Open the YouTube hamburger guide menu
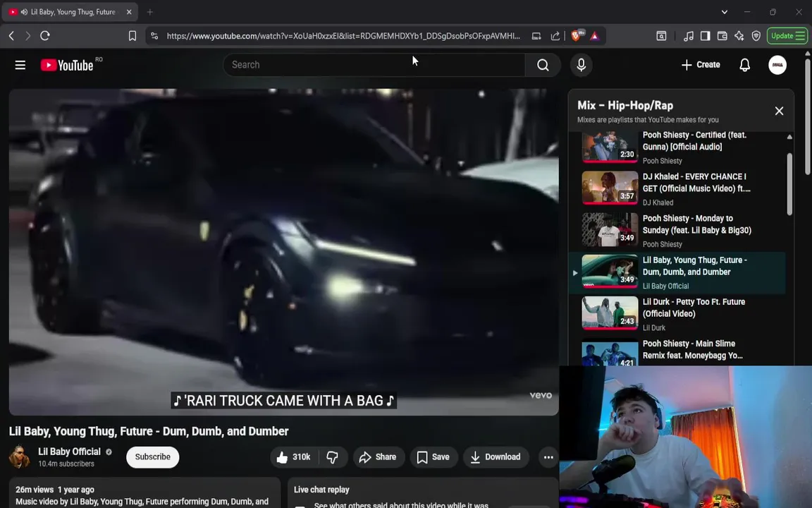This screenshot has height=508, width=812. coord(20,65)
